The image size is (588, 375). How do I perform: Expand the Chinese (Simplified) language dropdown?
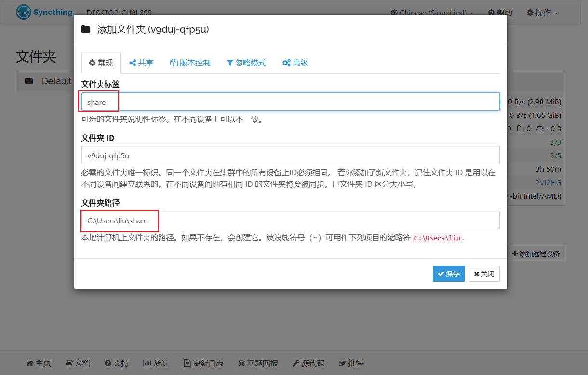(x=432, y=13)
